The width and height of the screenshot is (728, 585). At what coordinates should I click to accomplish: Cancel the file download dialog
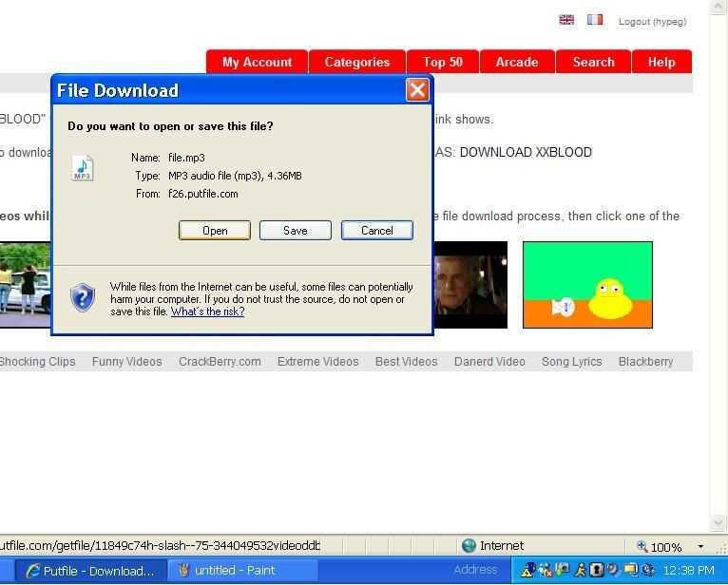click(376, 230)
